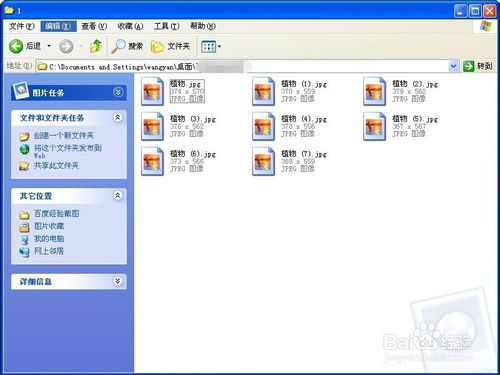Click the 植物.jpg file name text
500x375 pixels.
click(x=185, y=84)
